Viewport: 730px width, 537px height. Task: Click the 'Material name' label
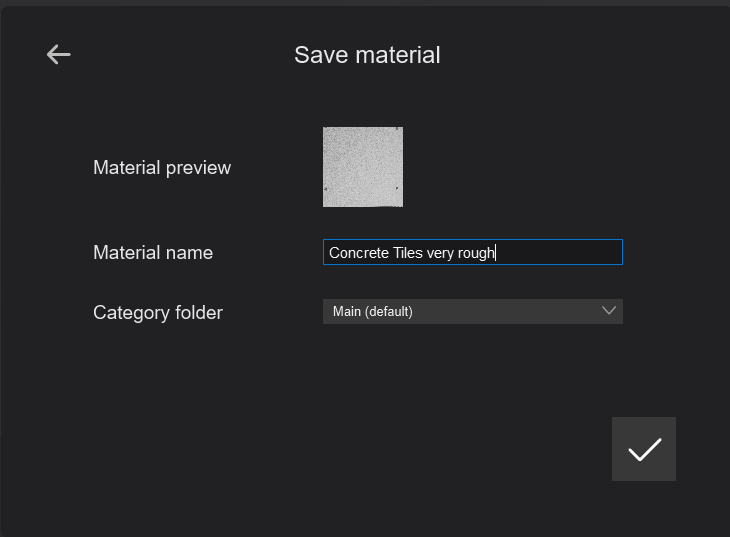tap(153, 253)
